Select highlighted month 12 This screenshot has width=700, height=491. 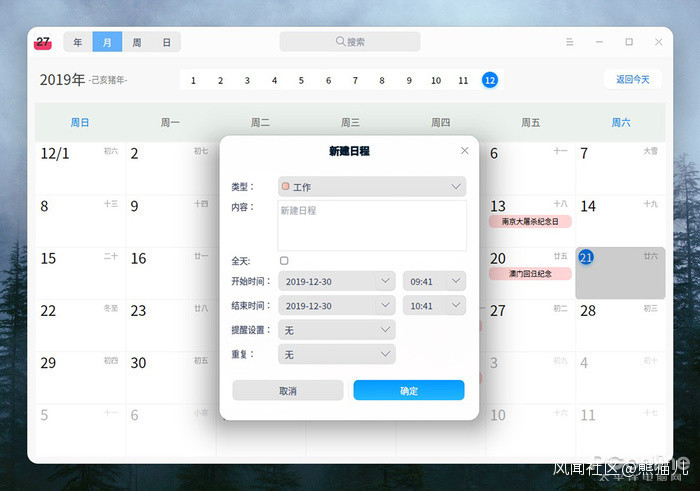pyautogui.click(x=490, y=80)
